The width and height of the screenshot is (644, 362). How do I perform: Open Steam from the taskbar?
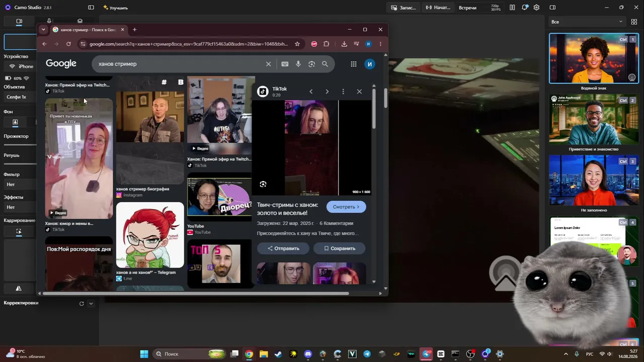pos(278,354)
